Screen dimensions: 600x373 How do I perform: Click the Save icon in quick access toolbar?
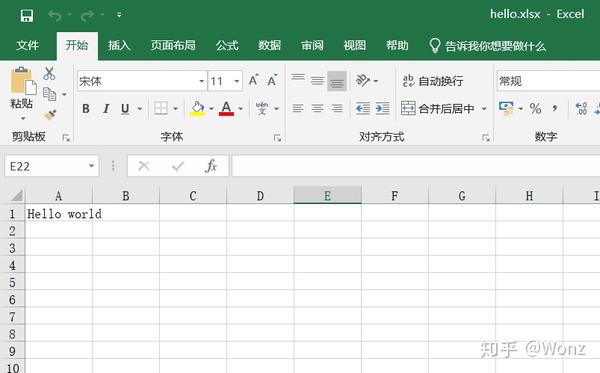(27, 16)
